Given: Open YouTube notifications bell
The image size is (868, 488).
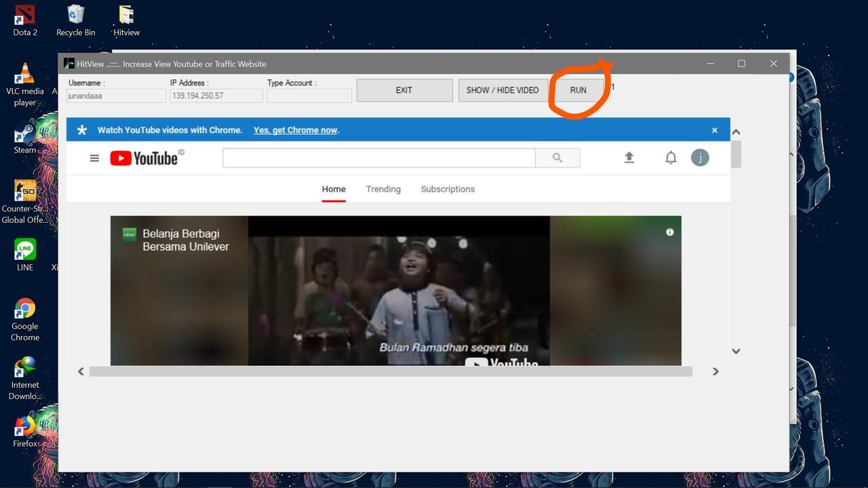Looking at the screenshot, I should click(671, 158).
